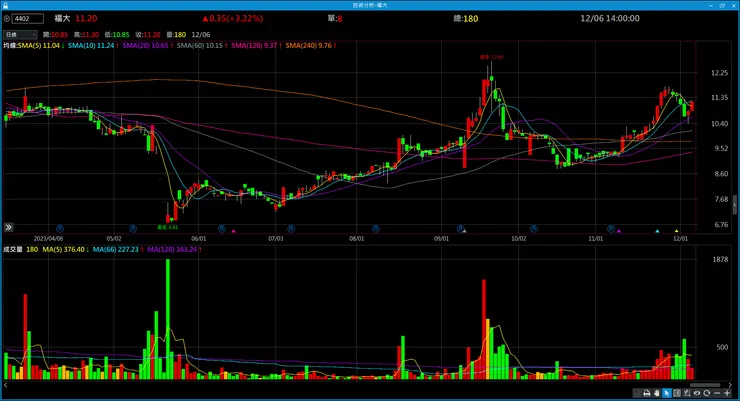This screenshot has width=740, height=401.
Task: Click the monthly marker near 05/02
Action: (133, 229)
